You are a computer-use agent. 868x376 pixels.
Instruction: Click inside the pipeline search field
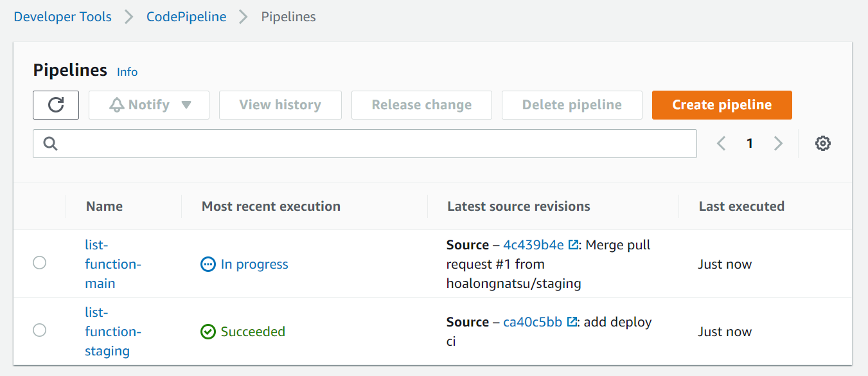pyautogui.click(x=321, y=143)
